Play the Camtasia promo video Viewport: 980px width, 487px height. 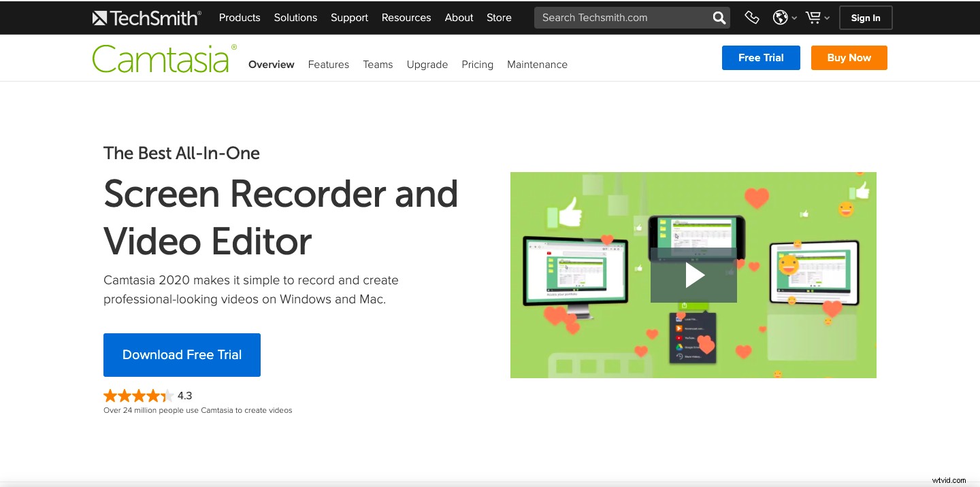[x=693, y=275]
